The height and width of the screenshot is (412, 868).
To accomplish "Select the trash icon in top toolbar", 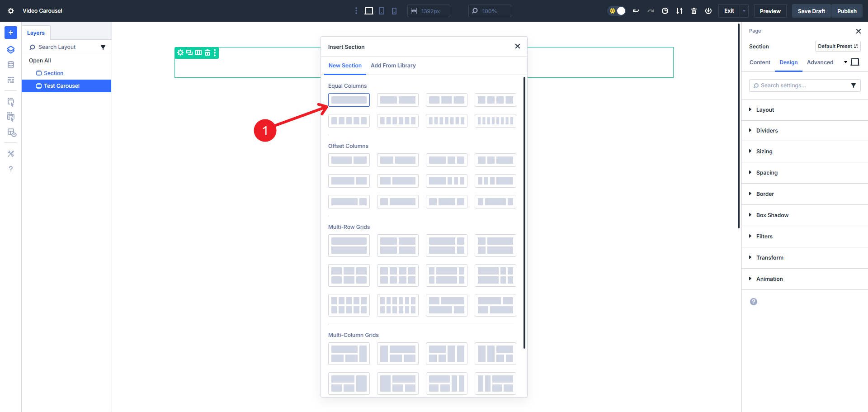I will click(x=694, y=10).
